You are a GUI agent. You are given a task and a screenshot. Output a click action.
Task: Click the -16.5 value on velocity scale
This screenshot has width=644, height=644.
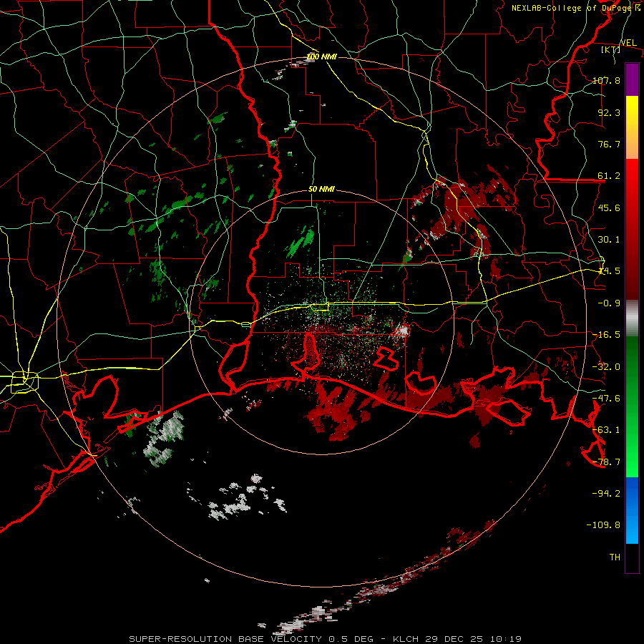click(x=606, y=335)
